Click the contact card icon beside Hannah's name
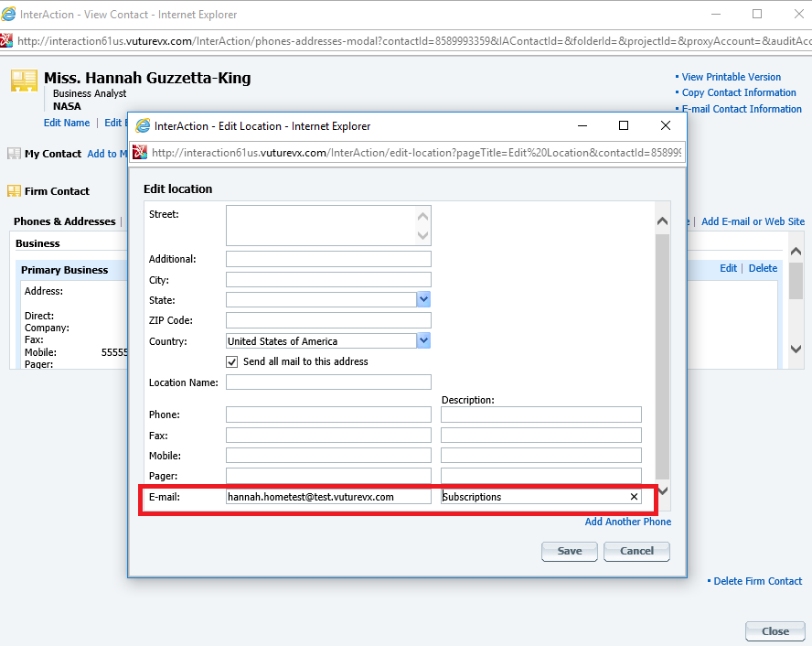The width and height of the screenshot is (812, 646). click(x=24, y=81)
